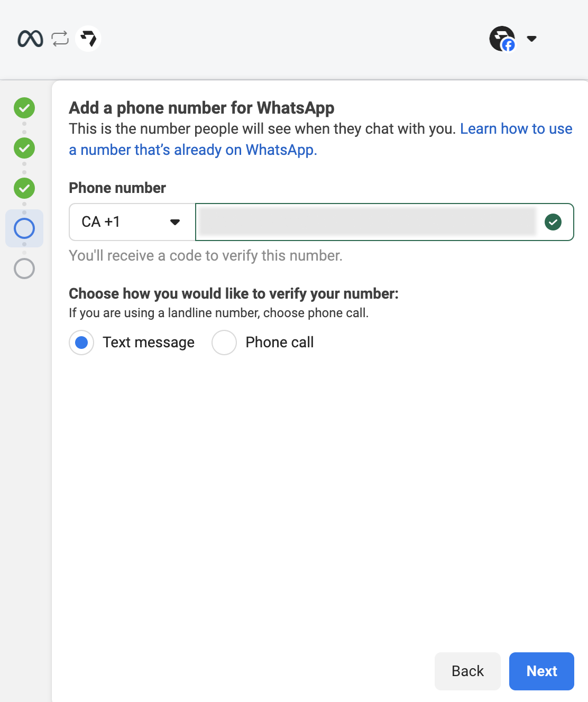
Task: Click the first completed step checkmark
Action: point(24,108)
